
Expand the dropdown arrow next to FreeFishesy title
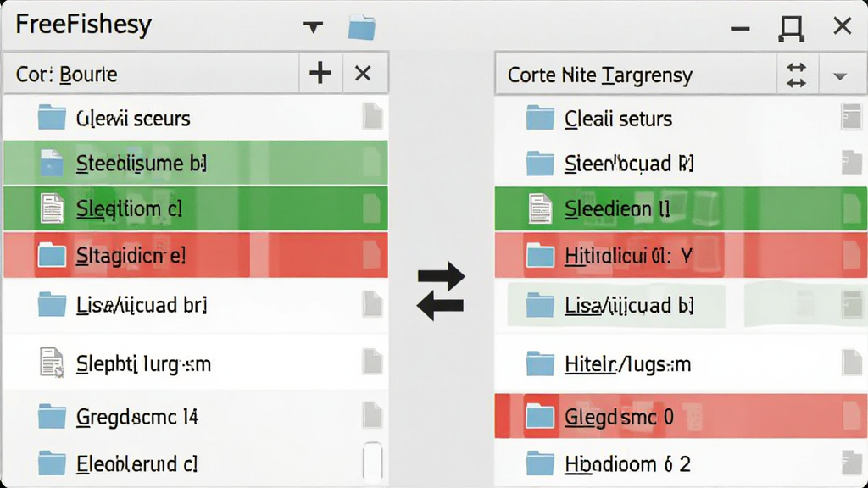pyautogui.click(x=313, y=26)
